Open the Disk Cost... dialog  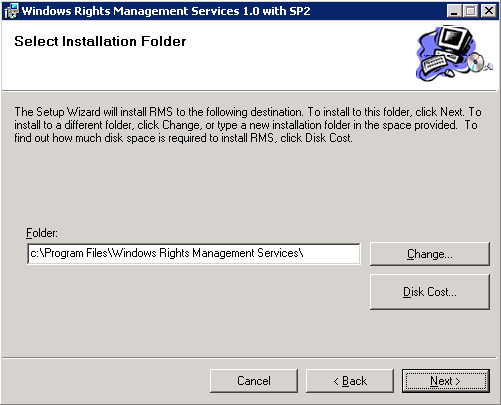point(430,292)
